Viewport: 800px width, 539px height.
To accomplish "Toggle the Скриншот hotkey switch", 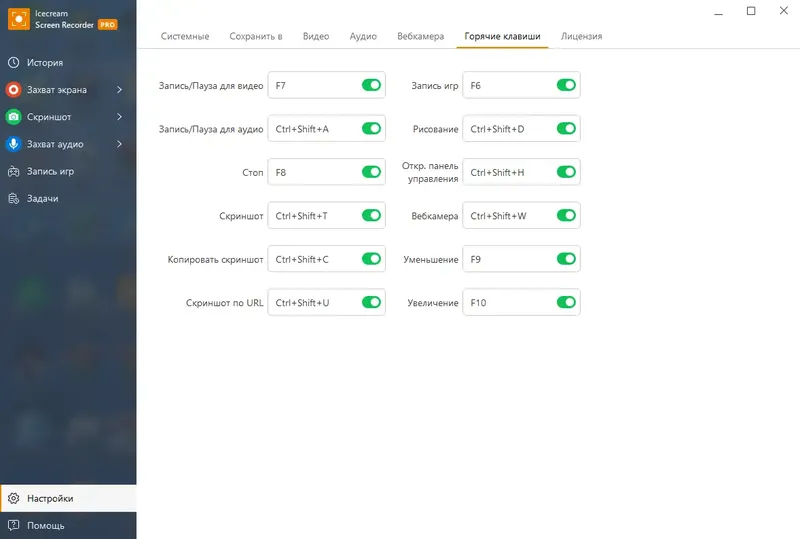I will tap(371, 215).
